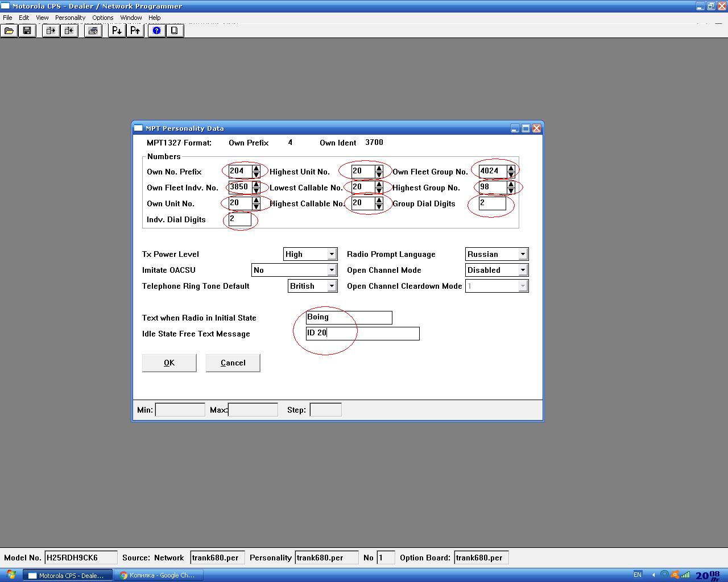
Task: Click the document page toolbar icon
Action: (175, 31)
